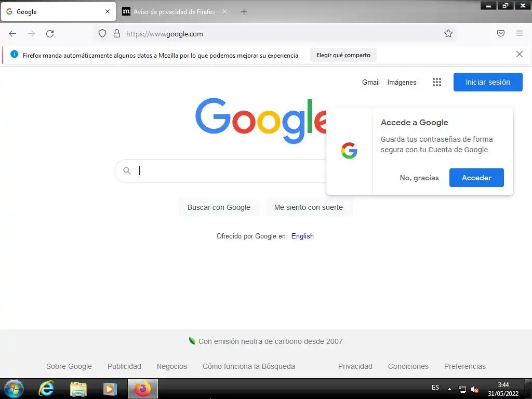Show hidden tray icons arrow
The image size is (532, 399).
(x=449, y=389)
